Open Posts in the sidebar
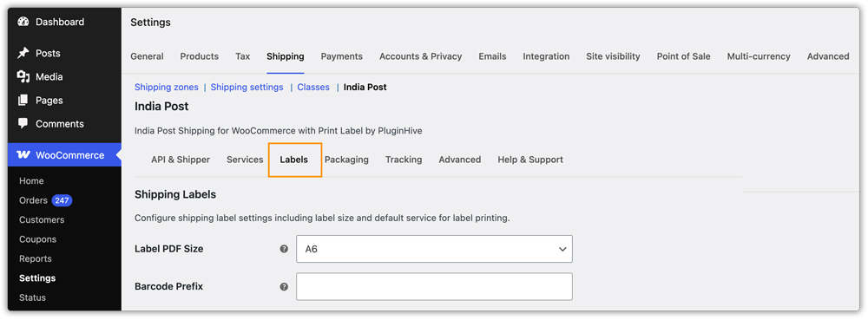This screenshot has height=320, width=868. 48,54
